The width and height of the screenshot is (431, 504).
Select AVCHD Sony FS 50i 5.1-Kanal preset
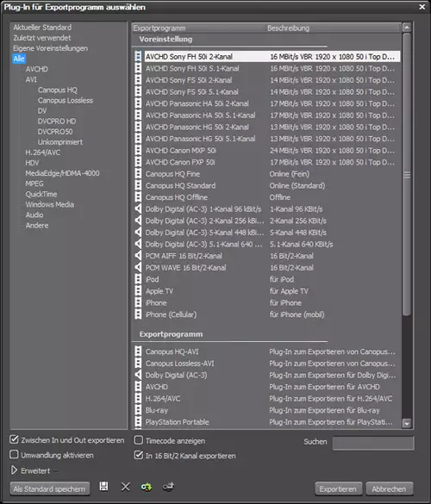267,92
